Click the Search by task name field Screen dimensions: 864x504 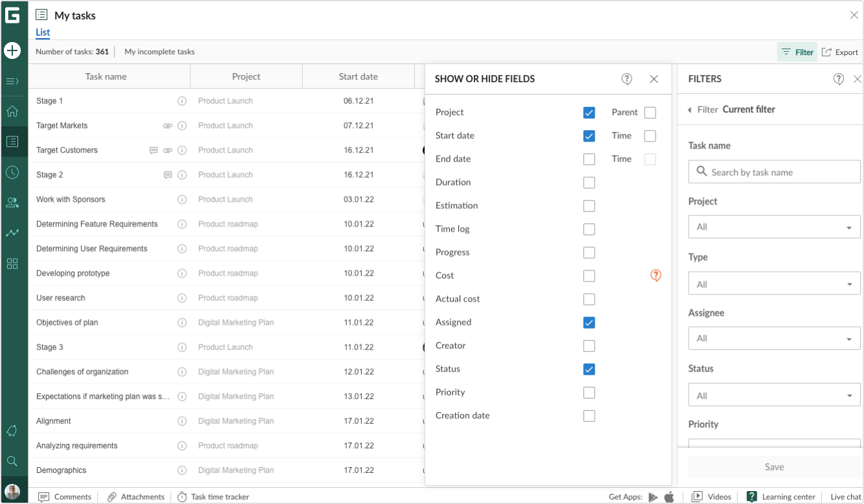(774, 171)
